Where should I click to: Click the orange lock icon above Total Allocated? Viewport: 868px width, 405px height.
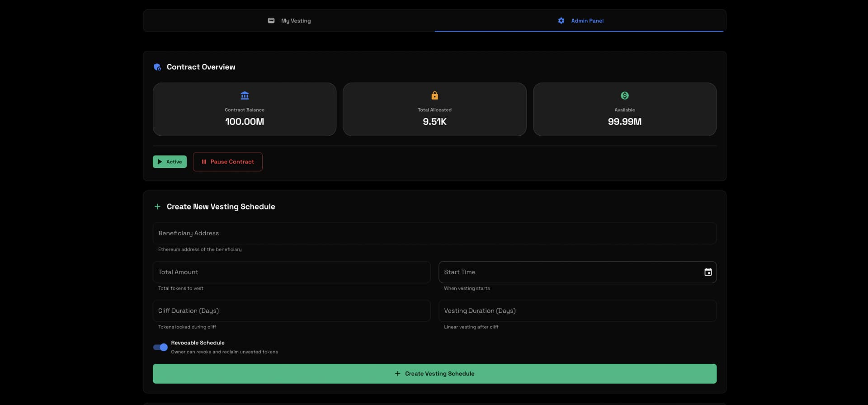[434, 95]
